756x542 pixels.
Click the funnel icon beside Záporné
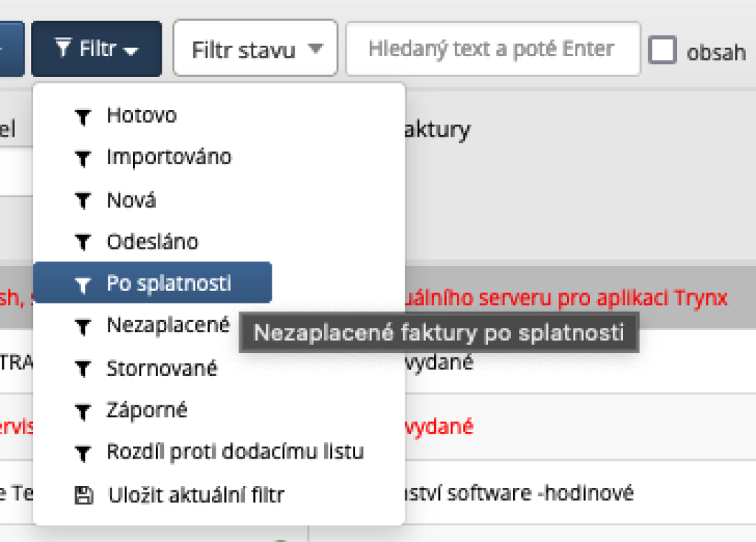[x=83, y=410]
